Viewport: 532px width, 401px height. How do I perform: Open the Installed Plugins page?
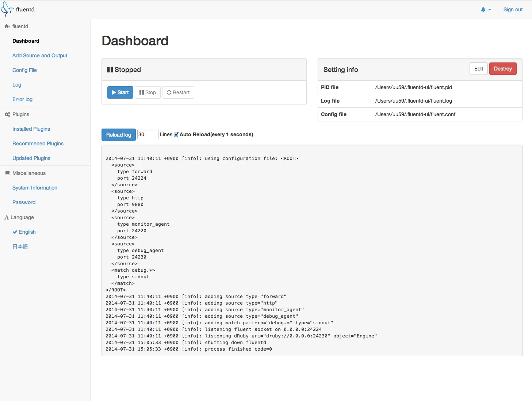(31, 129)
